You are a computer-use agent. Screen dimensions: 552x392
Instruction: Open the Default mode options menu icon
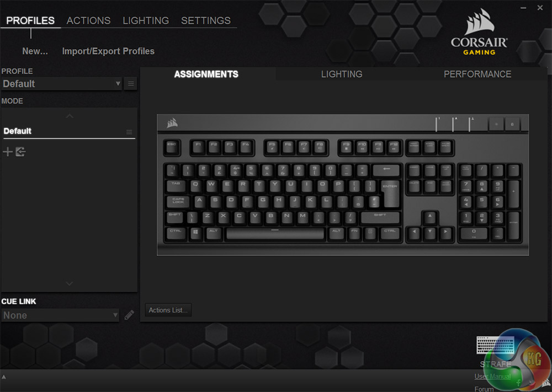click(129, 132)
